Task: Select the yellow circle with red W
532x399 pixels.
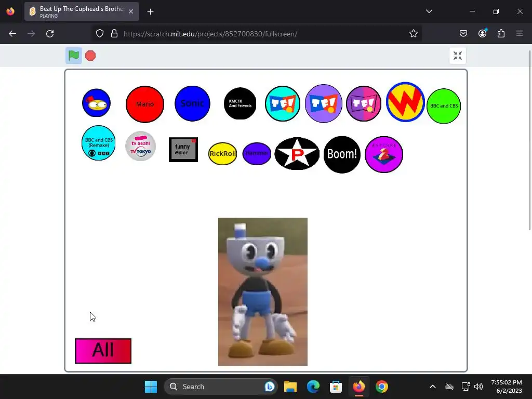Action: pos(405,102)
